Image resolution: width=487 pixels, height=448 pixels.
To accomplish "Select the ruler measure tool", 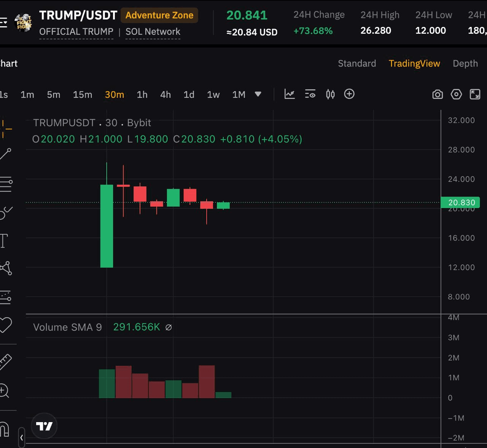I will pyautogui.click(x=5, y=362).
